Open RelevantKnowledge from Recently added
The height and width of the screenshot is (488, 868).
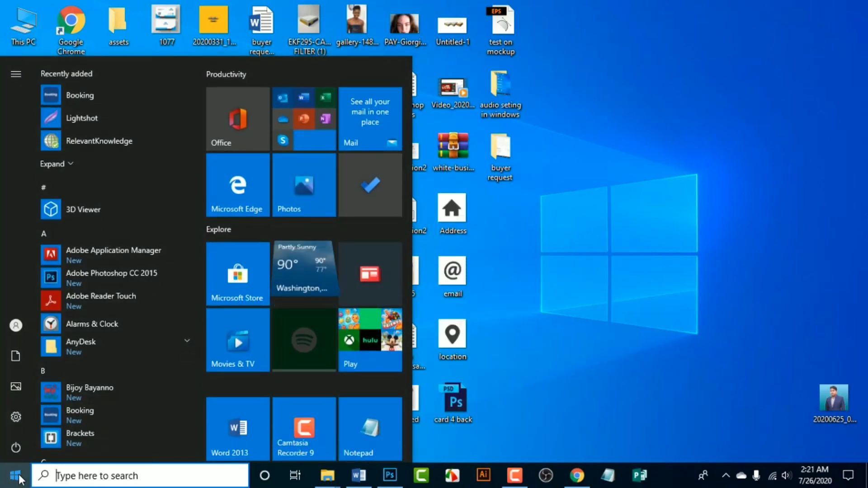point(115,141)
